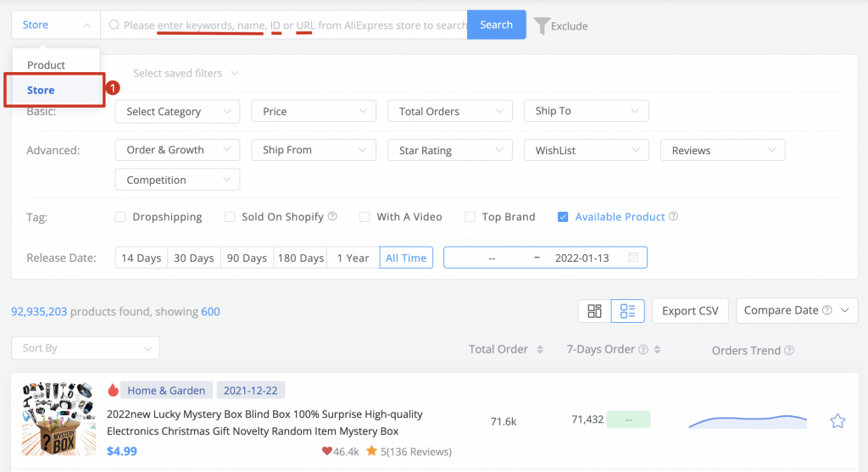Click the AliExpress store search input field
Screen dimensions: 868x472
pos(284,25)
